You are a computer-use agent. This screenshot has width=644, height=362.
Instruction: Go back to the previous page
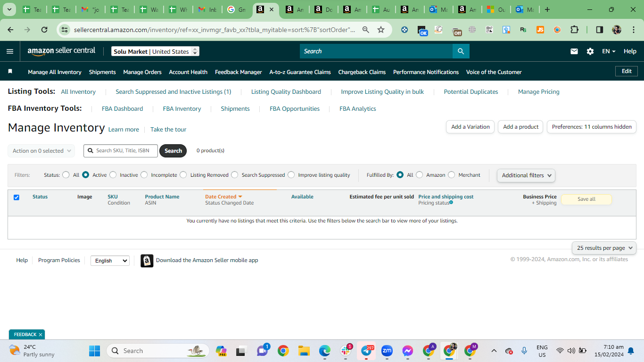point(10,30)
